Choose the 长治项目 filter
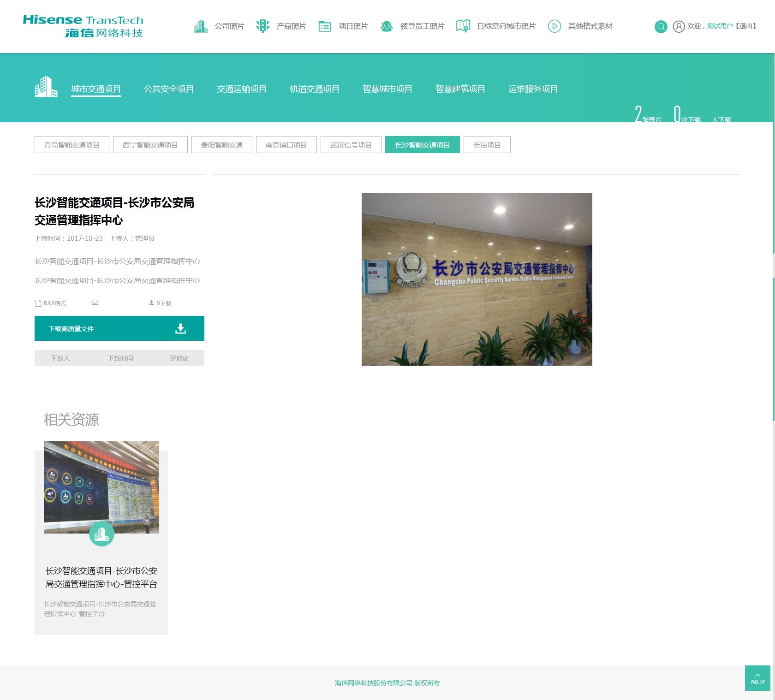Screen dimensions: 775x700 pyautogui.click(x=487, y=145)
